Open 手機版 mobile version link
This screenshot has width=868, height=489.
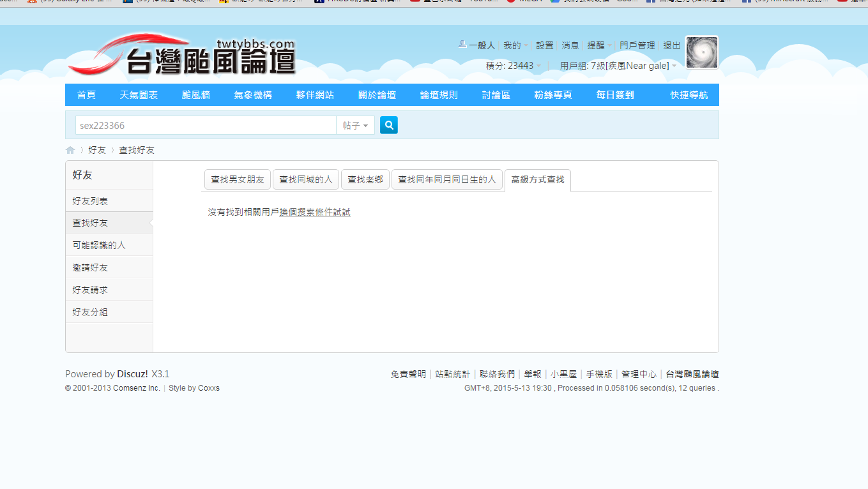[x=599, y=374]
